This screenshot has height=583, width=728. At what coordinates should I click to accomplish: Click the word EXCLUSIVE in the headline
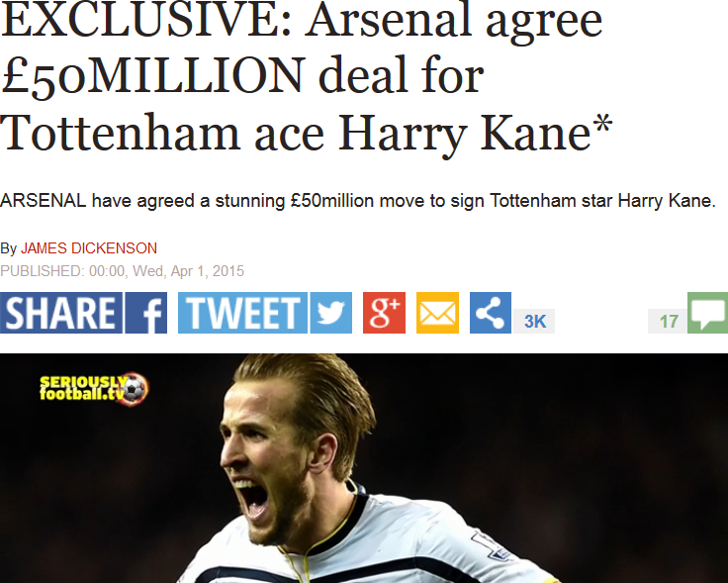tap(145, 21)
